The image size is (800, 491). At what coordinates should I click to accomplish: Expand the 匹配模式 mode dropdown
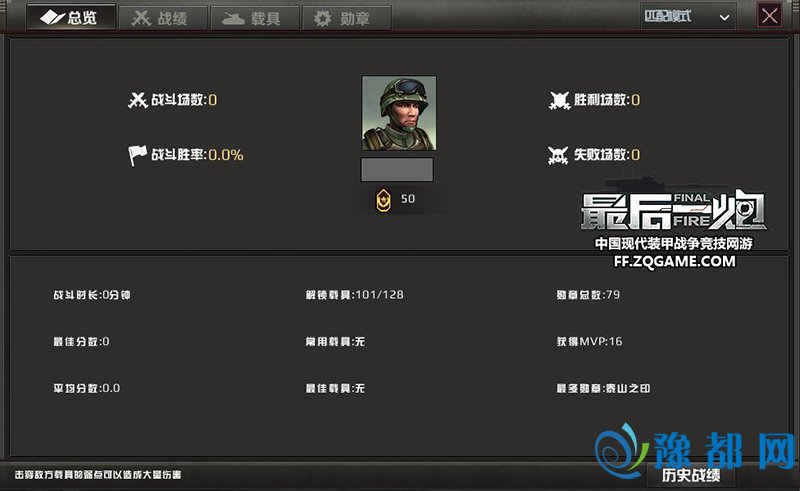[x=687, y=16]
